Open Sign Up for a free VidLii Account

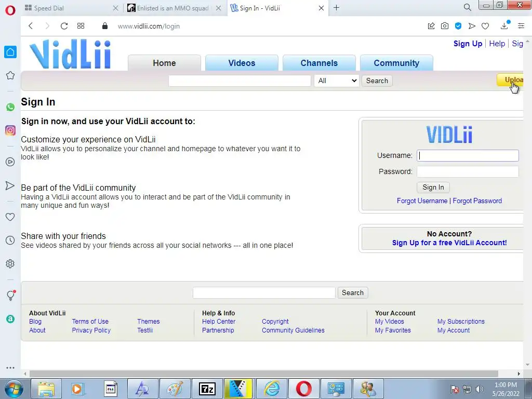449,243
